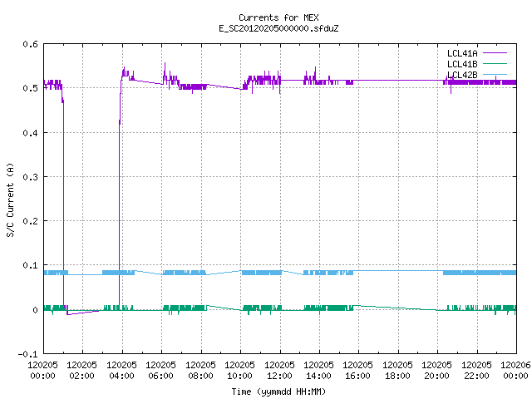532x399 pixels.
Task: Click the 0 y-axis tick label
Action: pyautogui.click(x=35, y=310)
